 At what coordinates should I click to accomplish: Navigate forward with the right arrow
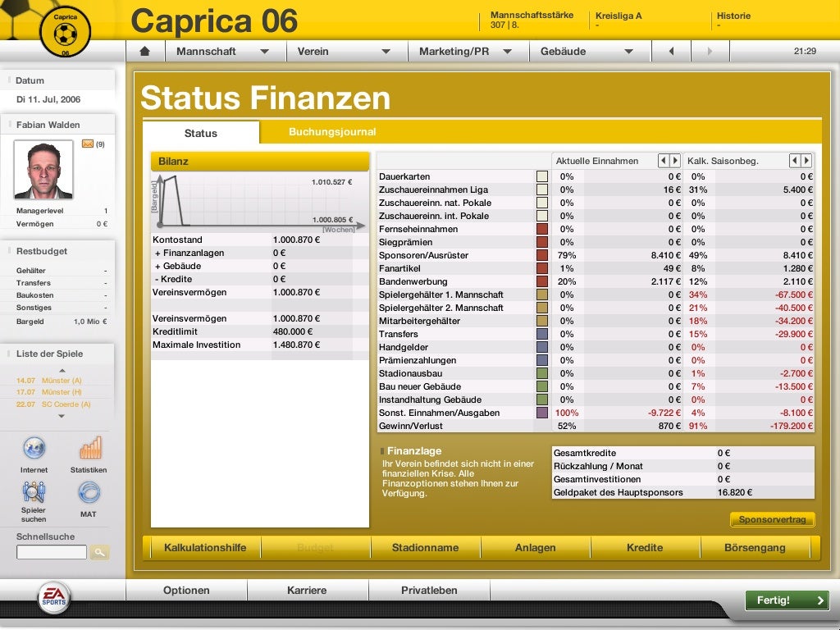pyautogui.click(x=710, y=52)
